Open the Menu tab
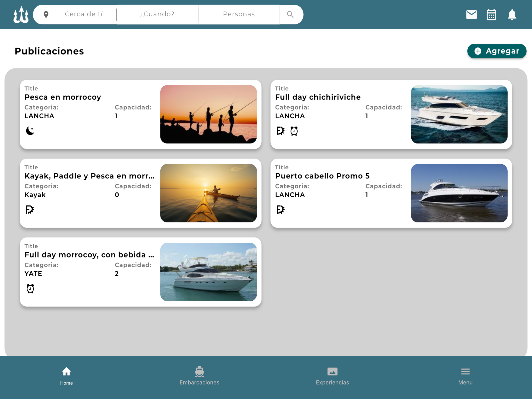 [465, 376]
